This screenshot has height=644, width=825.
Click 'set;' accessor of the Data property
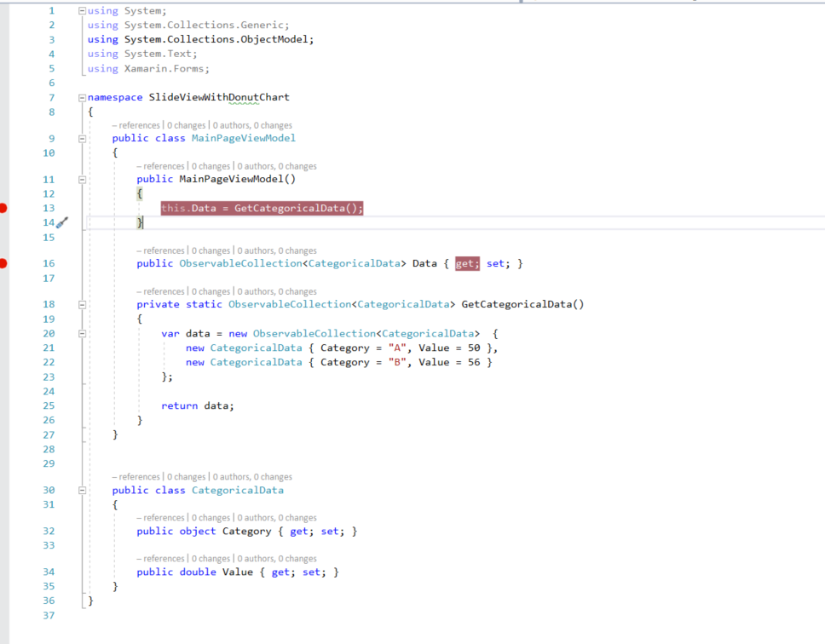pos(499,263)
